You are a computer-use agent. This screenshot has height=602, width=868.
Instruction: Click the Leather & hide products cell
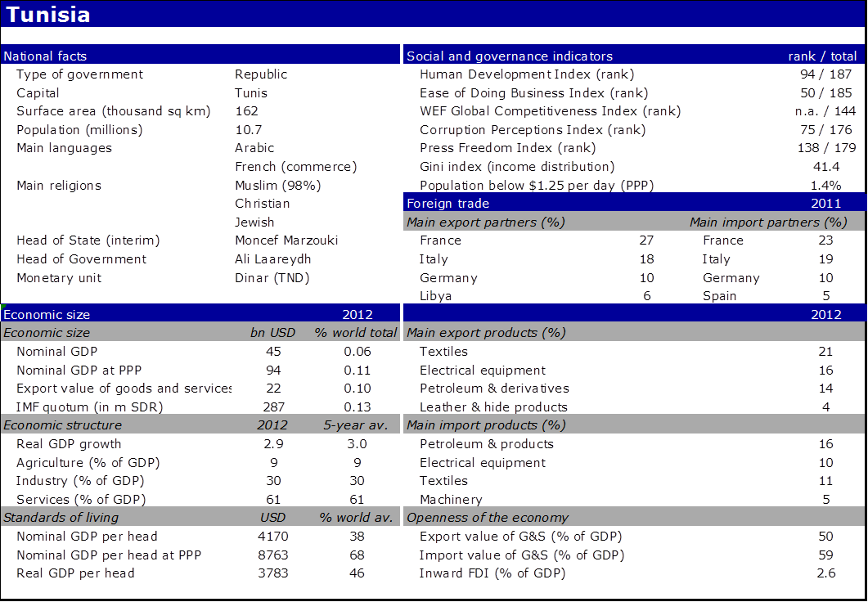tap(493, 407)
